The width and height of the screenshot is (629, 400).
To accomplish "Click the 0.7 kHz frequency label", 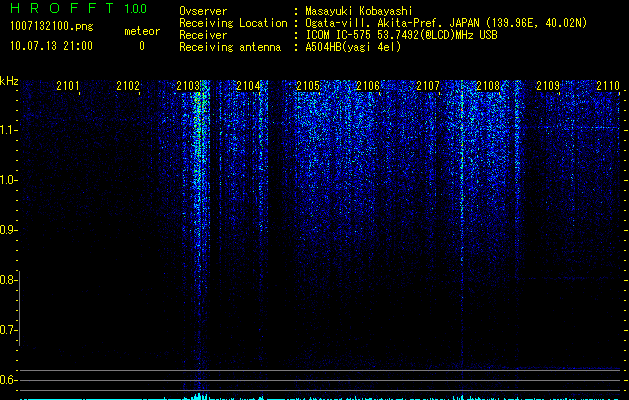I will [x=8, y=330].
